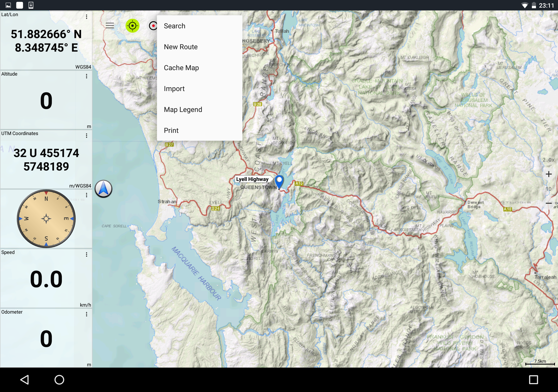Image resolution: width=558 pixels, height=392 pixels.
Task: Open UTM Coordinates panel overflow menu
Action: (x=87, y=136)
